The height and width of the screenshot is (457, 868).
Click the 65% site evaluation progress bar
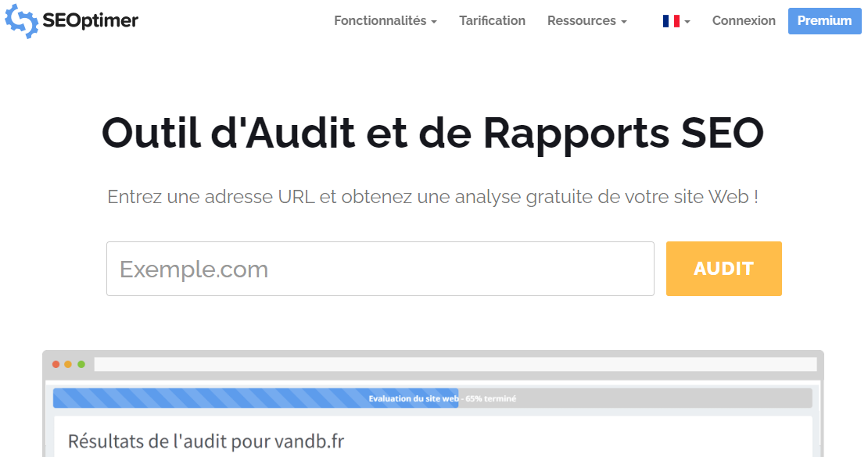[432, 398]
